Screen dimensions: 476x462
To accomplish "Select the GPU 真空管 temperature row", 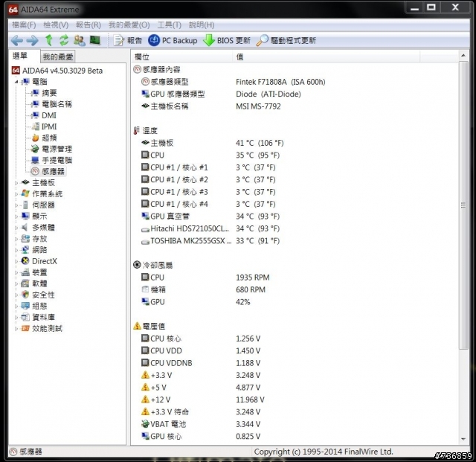I will pos(210,216).
